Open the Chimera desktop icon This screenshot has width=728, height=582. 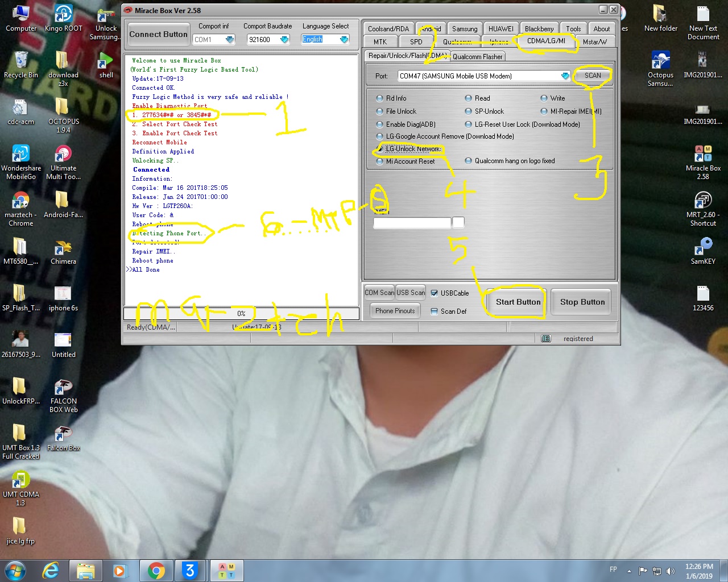tap(63, 251)
